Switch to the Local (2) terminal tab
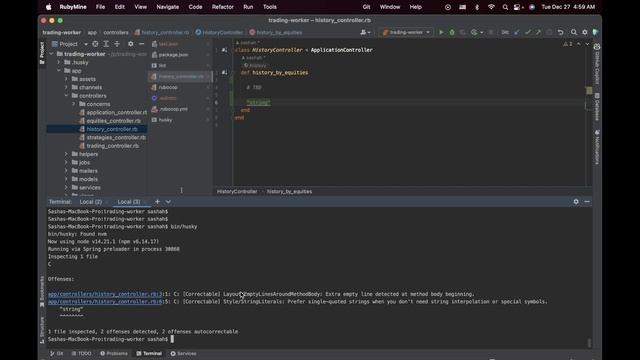Viewport: 640px width, 360px height. point(91,202)
